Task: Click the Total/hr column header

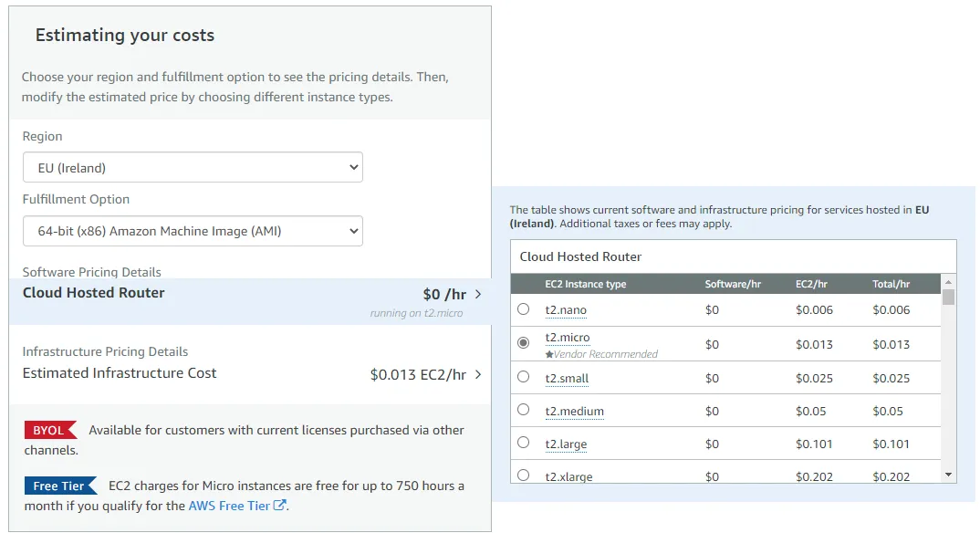Action: (891, 284)
